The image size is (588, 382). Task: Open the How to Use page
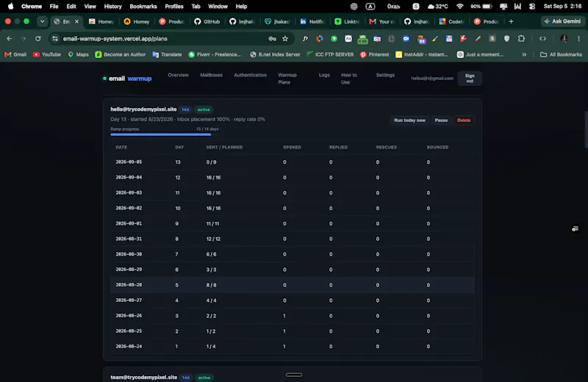coord(348,79)
